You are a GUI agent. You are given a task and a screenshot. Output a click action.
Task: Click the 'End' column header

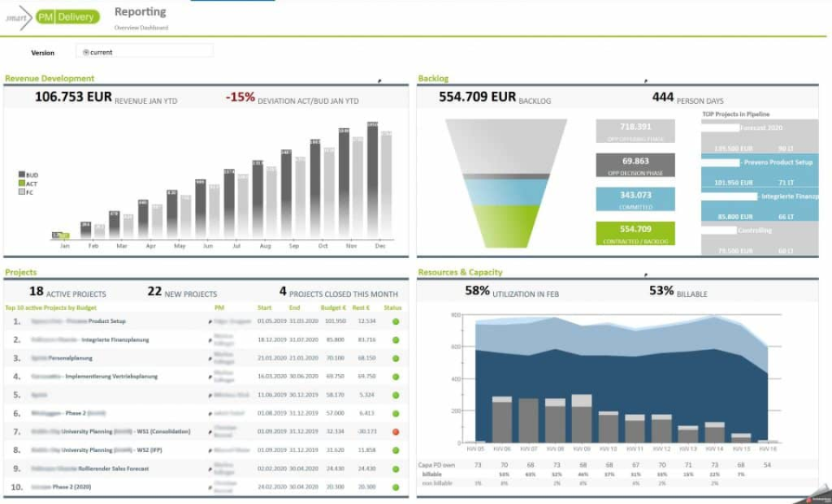[295, 307]
